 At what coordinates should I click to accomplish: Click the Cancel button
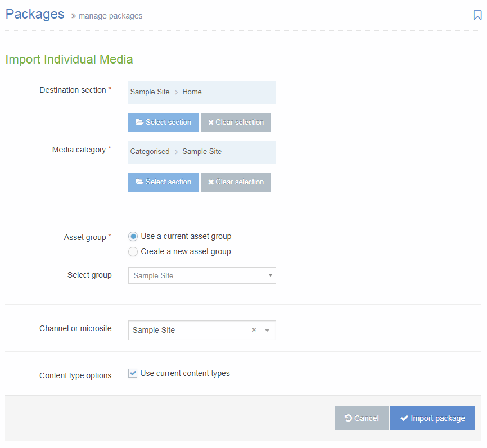click(362, 418)
